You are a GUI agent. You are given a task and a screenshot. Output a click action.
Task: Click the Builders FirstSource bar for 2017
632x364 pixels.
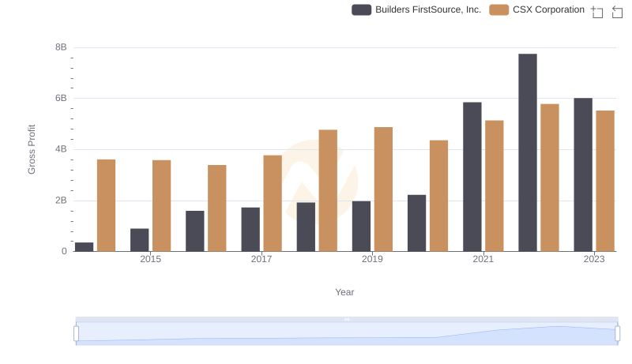coord(250,230)
